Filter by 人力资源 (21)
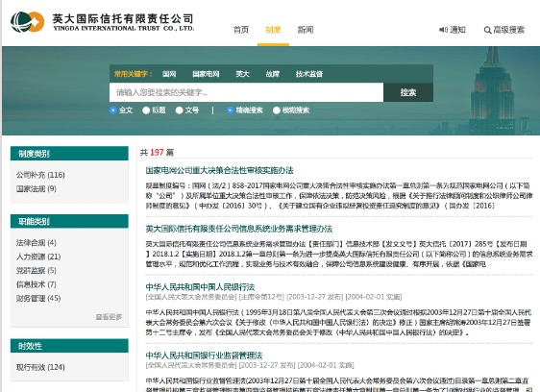Screen dimensions: 540x392 [x=38, y=257]
